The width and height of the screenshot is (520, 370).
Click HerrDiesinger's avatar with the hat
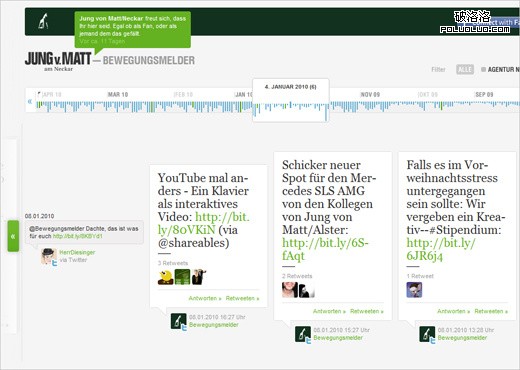pos(49,256)
